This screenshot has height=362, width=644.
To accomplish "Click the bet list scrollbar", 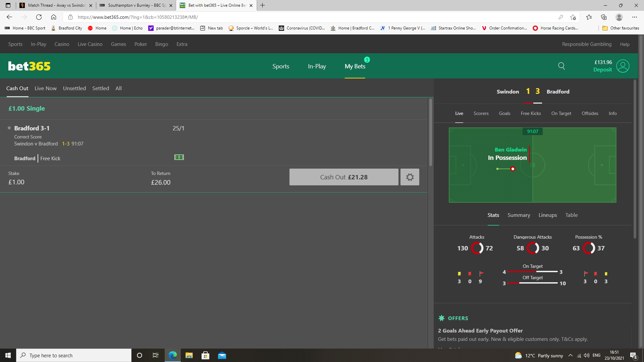I will click(x=430, y=132).
